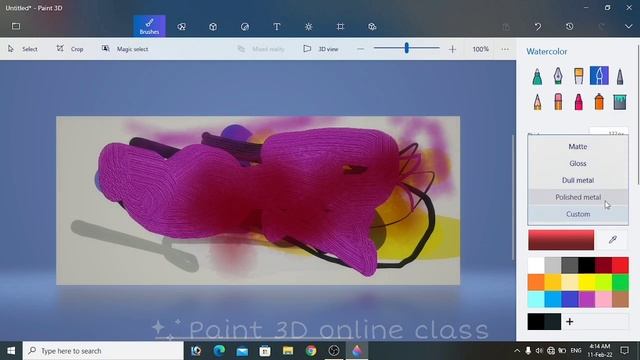Show hidden tray icons chevron
Viewport: 640px width, 360px height.
(x=517, y=351)
